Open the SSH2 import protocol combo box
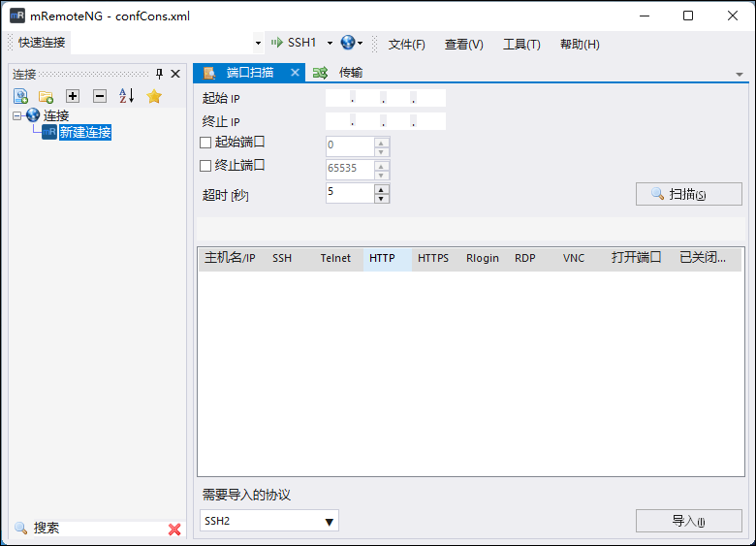The width and height of the screenshot is (756, 546). [269, 521]
